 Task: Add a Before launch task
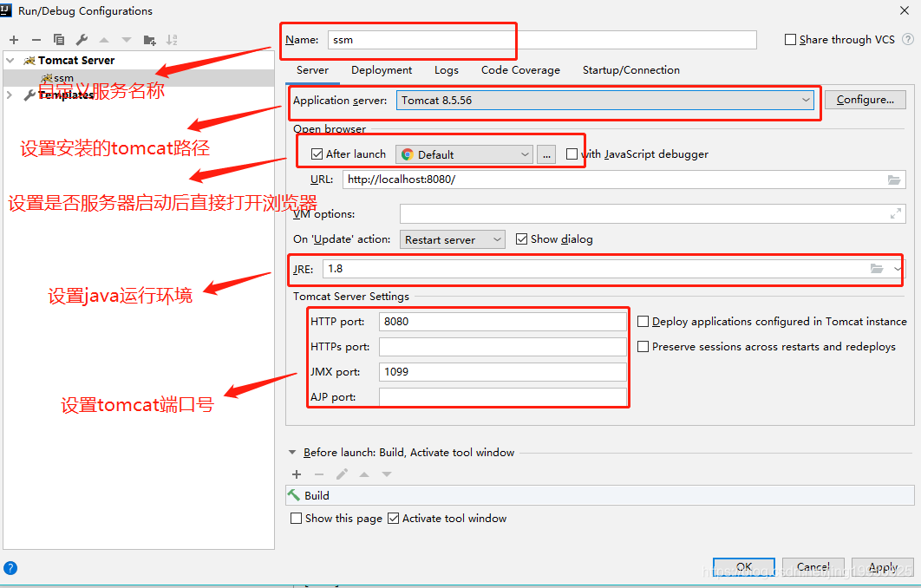[297, 474]
